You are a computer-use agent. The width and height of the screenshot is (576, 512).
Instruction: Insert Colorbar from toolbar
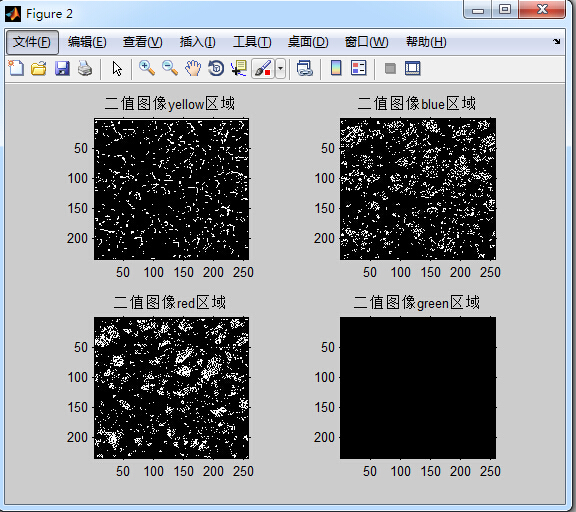pos(336,68)
